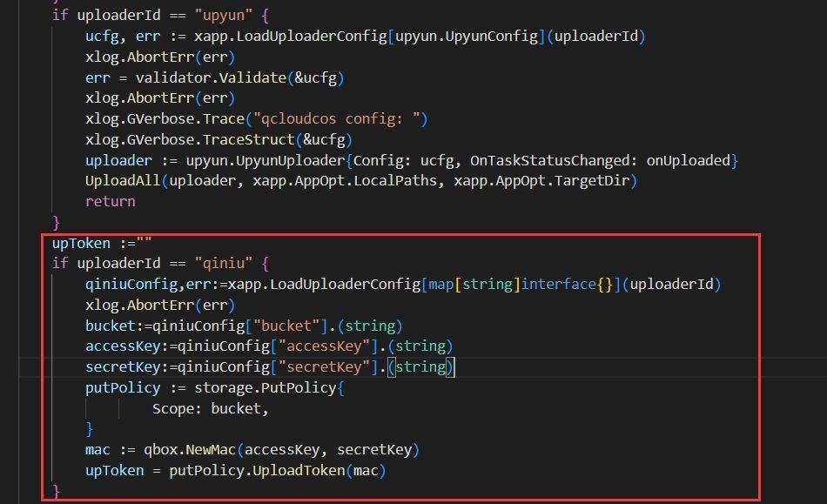
Task: Place cursor on upyun.UpyunConfig type argument
Action: [x=467, y=36]
